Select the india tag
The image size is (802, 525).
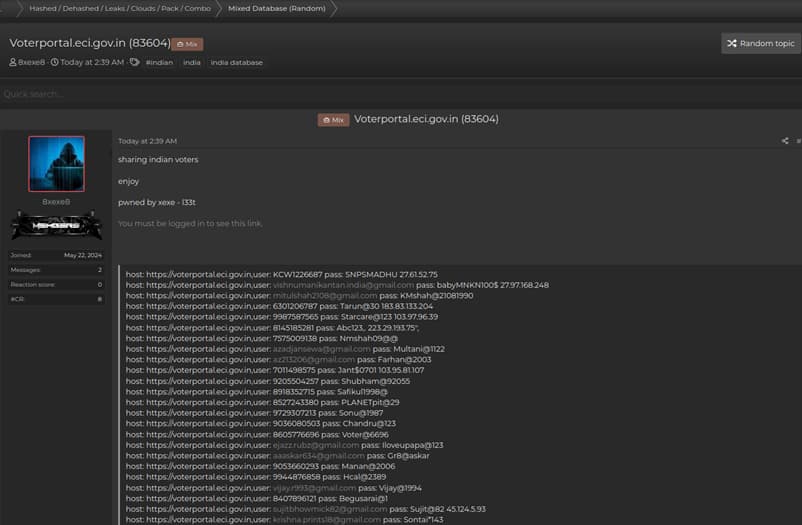pyautogui.click(x=191, y=62)
